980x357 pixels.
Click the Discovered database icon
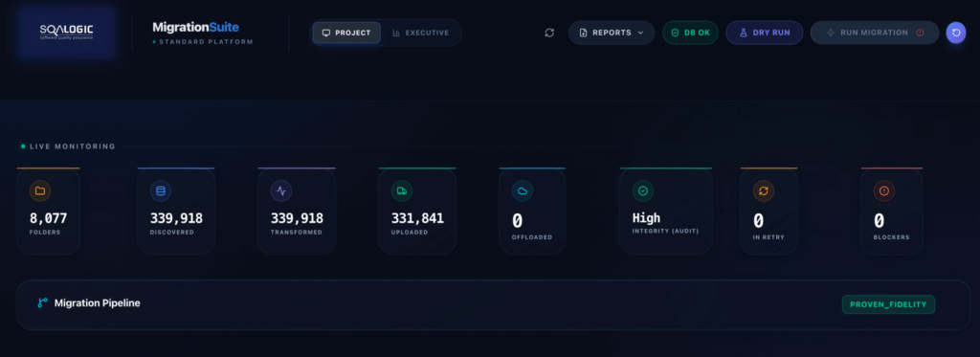click(161, 191)
